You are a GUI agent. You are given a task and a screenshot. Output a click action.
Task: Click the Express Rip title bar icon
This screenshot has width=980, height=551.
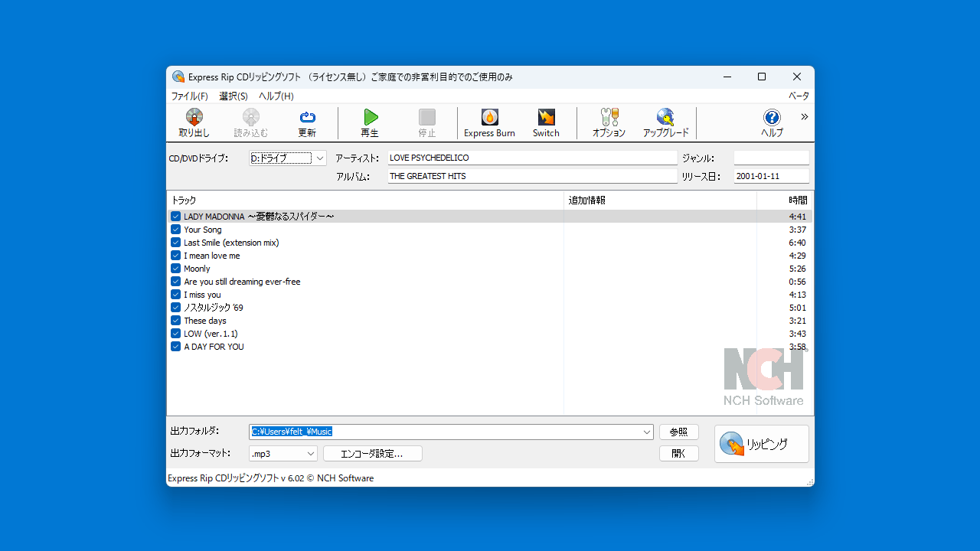click(x=178, y=77)
